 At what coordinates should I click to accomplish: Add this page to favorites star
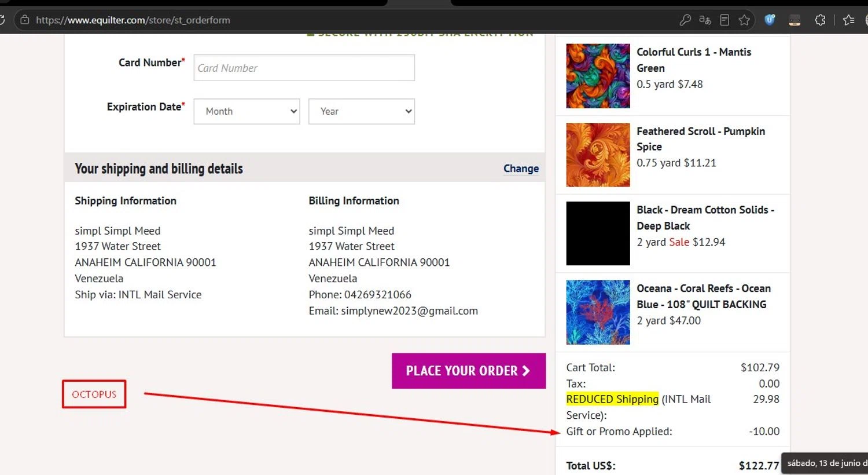[x=744, y=20]
